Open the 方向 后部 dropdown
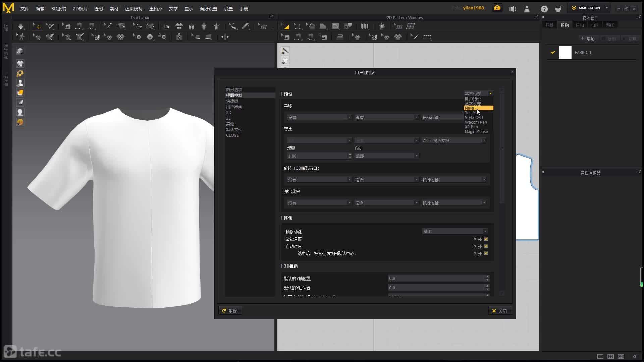 pyautogui.click(x=386, y=156)
